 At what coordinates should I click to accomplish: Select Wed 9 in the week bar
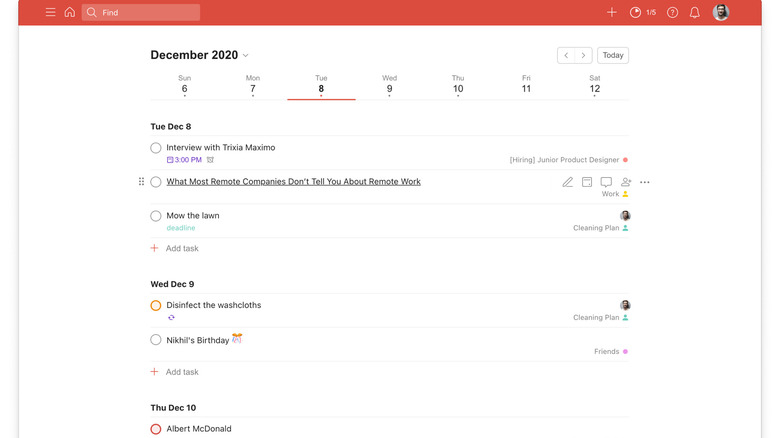(x=390, y=85)
